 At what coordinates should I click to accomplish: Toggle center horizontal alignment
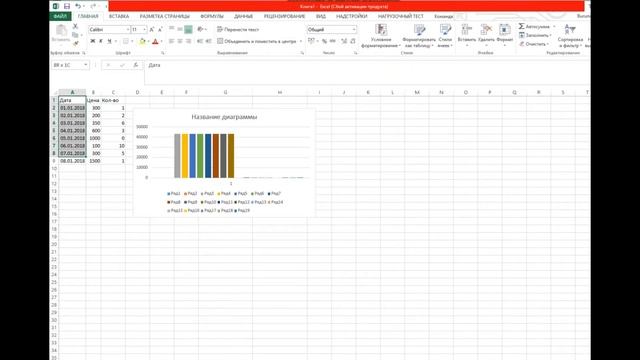[180, 41]
